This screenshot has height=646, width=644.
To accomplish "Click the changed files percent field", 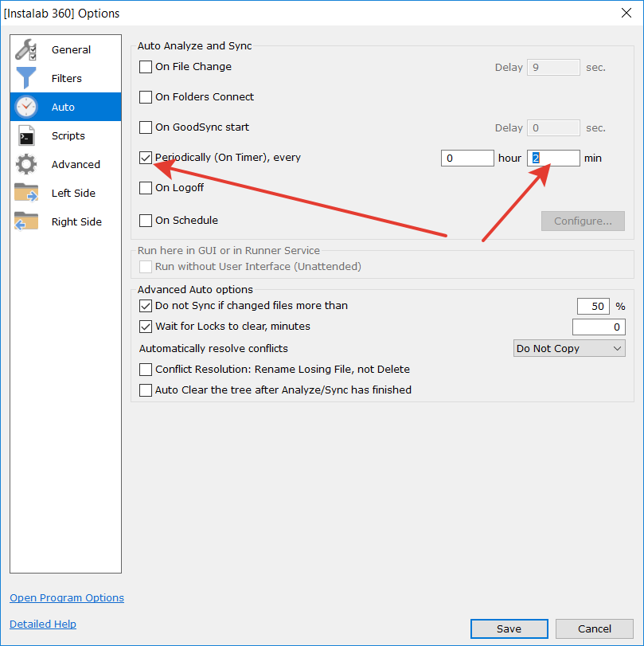I will point(593,306).
